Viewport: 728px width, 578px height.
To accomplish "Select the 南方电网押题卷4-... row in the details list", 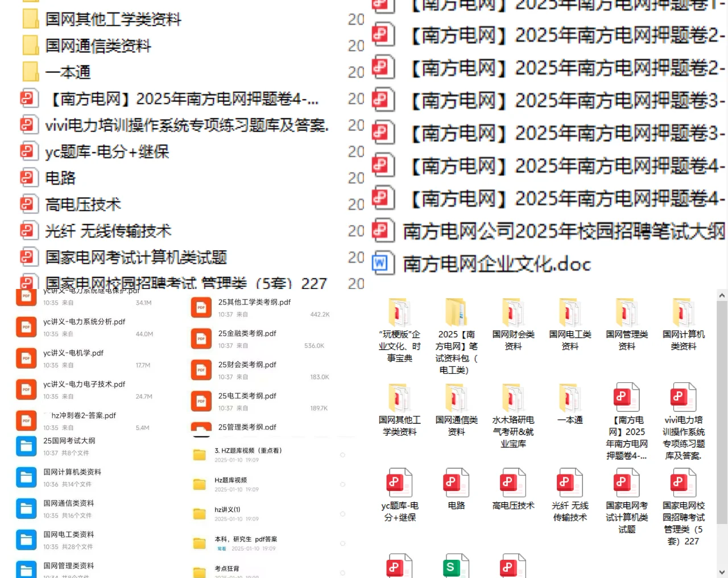I will (x=171, y=99).
